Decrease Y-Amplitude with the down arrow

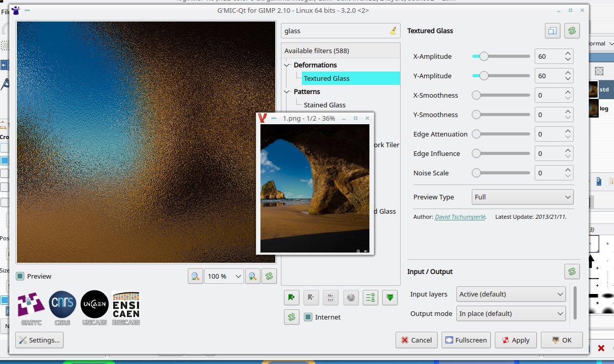click(568, 79)
